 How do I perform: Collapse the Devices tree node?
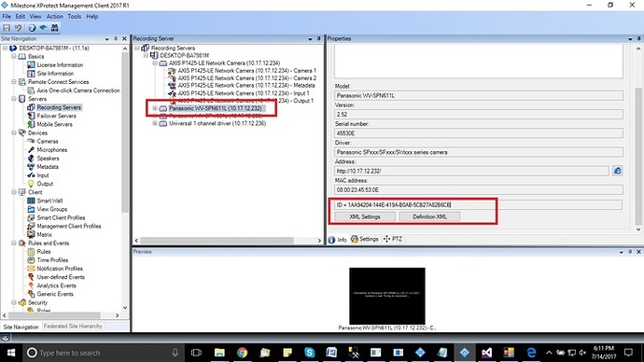tap(14, 133)
